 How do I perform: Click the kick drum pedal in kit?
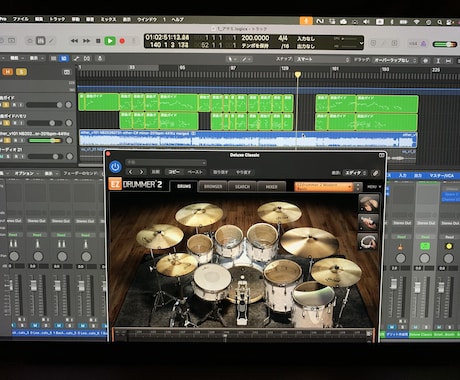tap(242, 303)
